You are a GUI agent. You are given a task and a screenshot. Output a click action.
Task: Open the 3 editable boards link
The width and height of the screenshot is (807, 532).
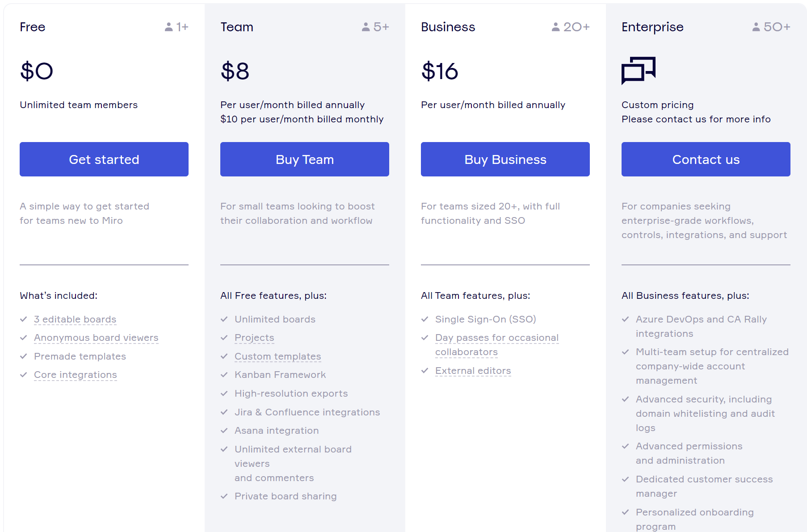coord(75,319)
